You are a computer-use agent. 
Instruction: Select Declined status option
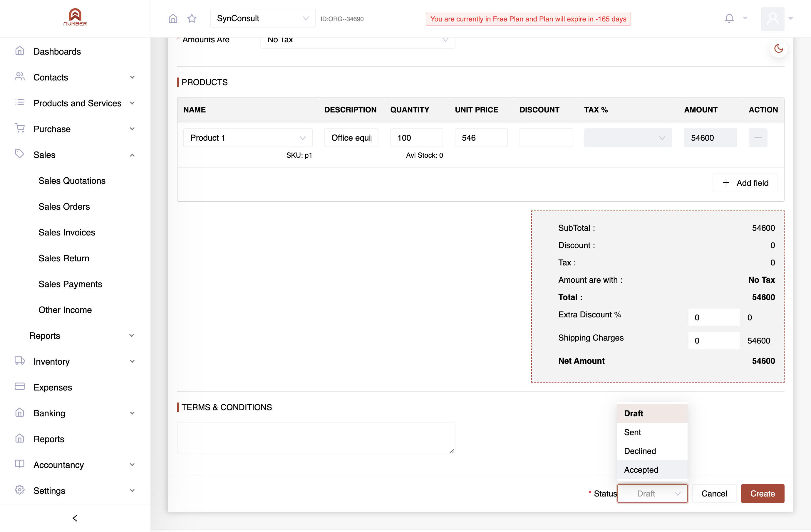point(652,451)
